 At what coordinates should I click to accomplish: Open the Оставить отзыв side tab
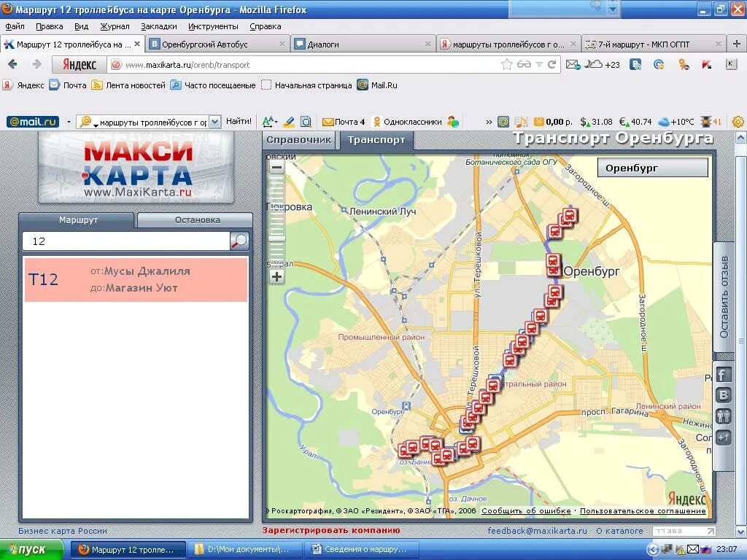[x=724, y=297]
